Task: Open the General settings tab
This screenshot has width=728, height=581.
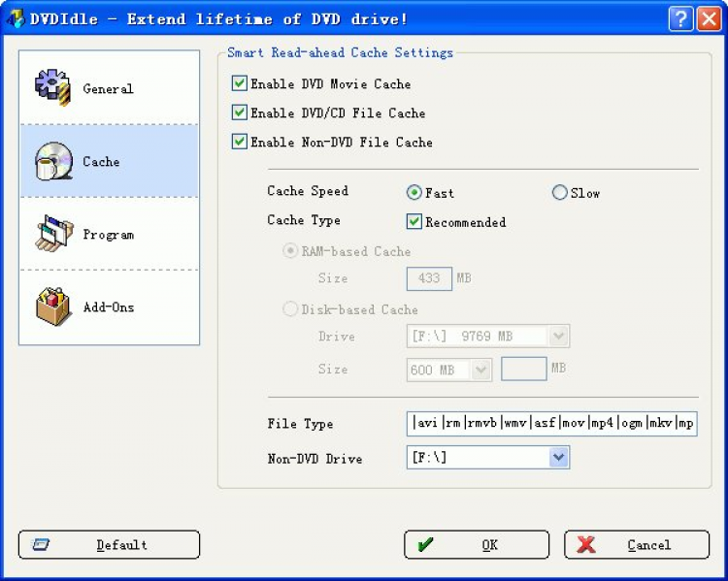Action: point(109,87)
